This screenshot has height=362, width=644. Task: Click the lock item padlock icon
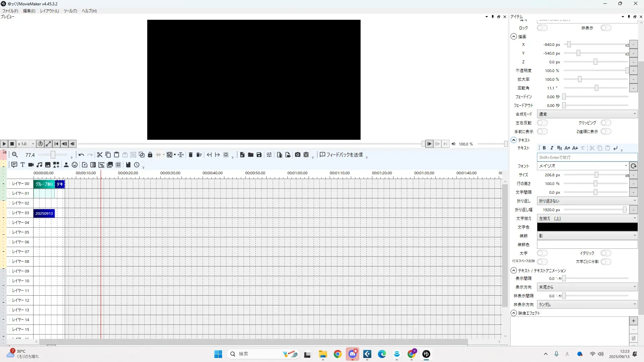coord(150,155)
